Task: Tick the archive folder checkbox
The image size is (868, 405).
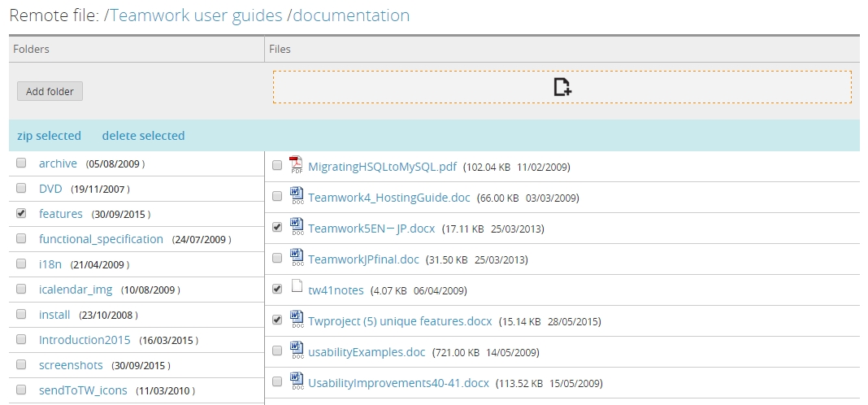Action: click(21, 163)
